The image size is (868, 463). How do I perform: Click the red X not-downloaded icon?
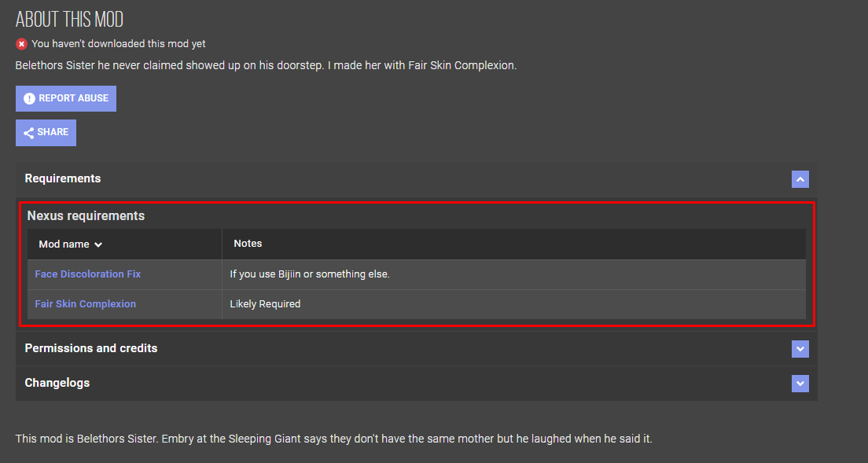coord(22,44)
